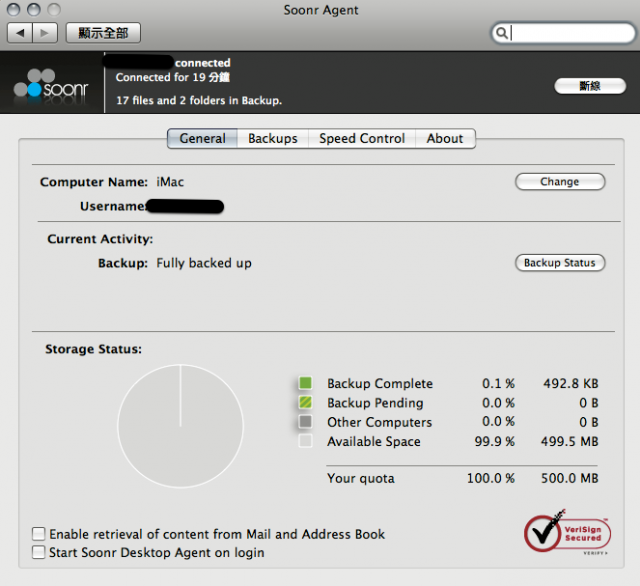Click the '499.5 MB' available space value
Screen dimensions: 640x586
pyautogui.click(x=569, y=442)
